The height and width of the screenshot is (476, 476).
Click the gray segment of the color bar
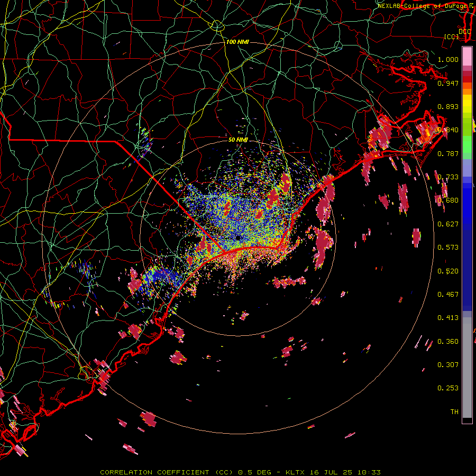(x=467, y=368)
